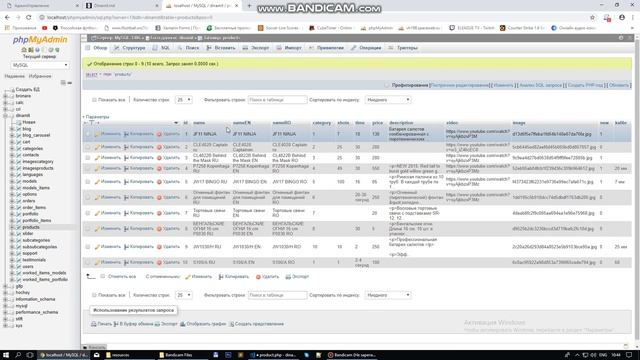The image size is (640, 360).
Task: Select checkbox for JF11 NINJA row
Action: (88, 134)
